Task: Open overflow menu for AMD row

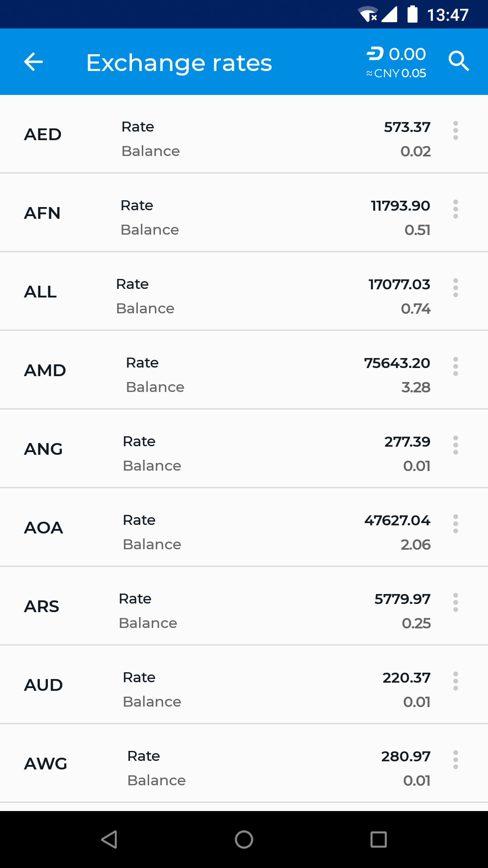Action: coord(455,367)
